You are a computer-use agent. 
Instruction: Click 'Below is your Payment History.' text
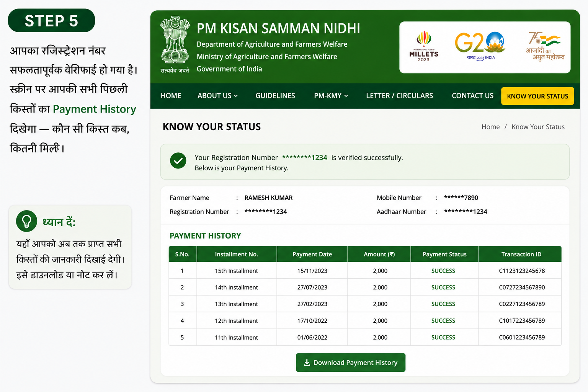(242, 168)
